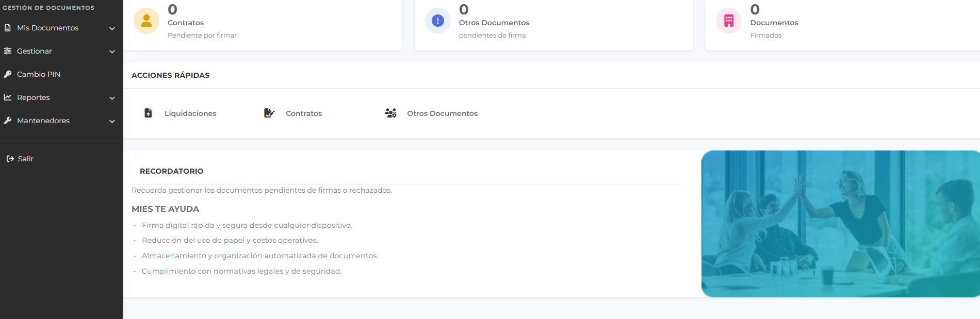Image resolution: width=980 pixels, height=319 pixels.
Task: Click the Otros Documentos people icon
Action: click(x=390, y=113)
